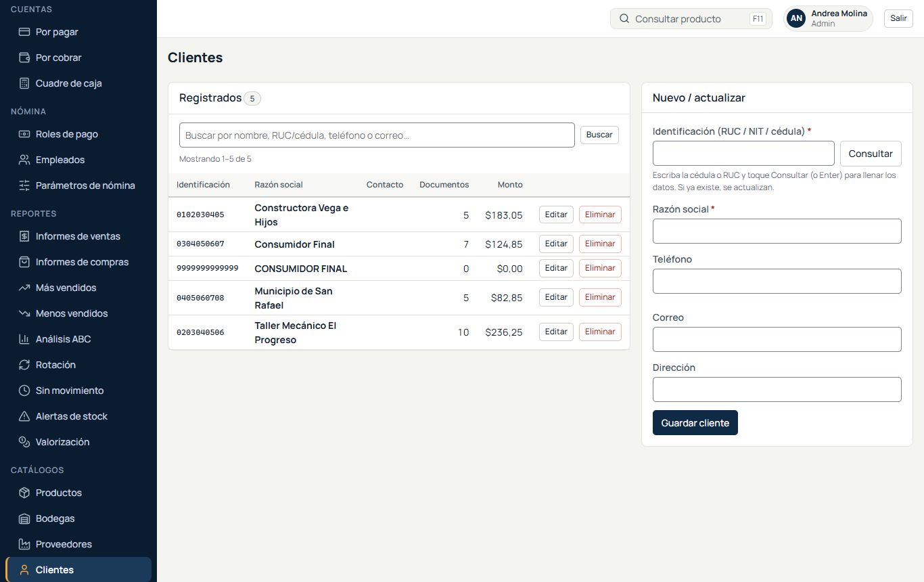Click the Guardar cliente button
Image resolution: width=924 pixels, height=582 pixels.
(695, 423)
